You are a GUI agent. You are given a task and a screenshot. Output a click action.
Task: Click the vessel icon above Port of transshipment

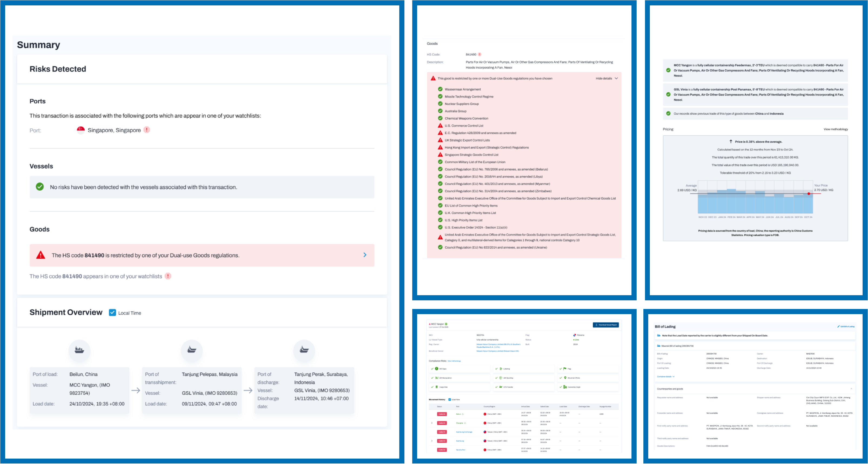[192, 350]
